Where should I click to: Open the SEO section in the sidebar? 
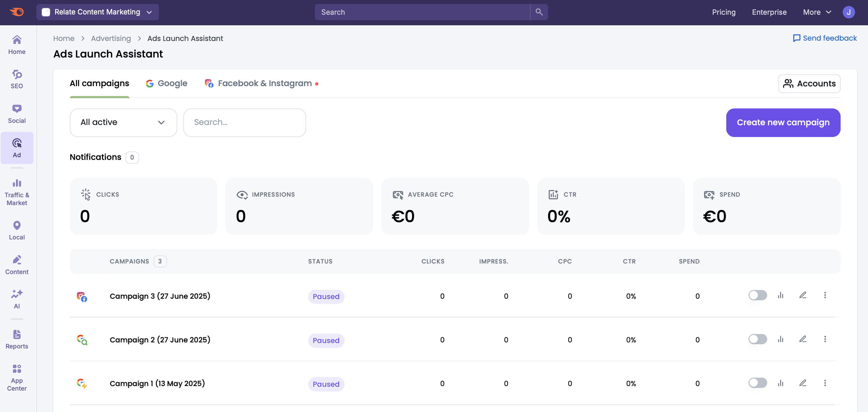pyautogui.click(x=17, y=79)
